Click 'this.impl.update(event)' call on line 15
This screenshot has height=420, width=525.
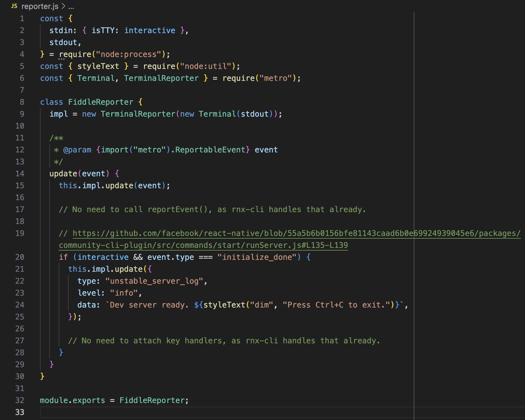(x=112, y=186)
